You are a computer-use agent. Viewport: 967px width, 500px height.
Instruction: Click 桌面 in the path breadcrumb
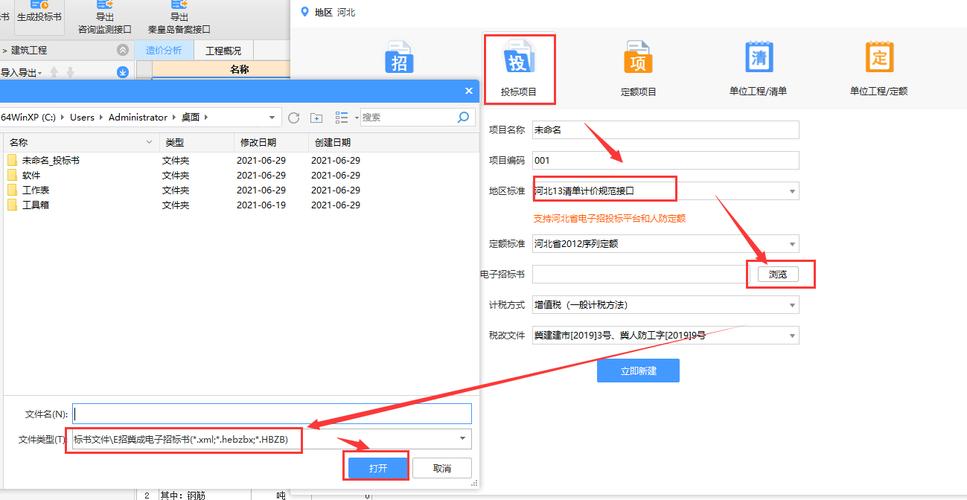tap(191, 117)
